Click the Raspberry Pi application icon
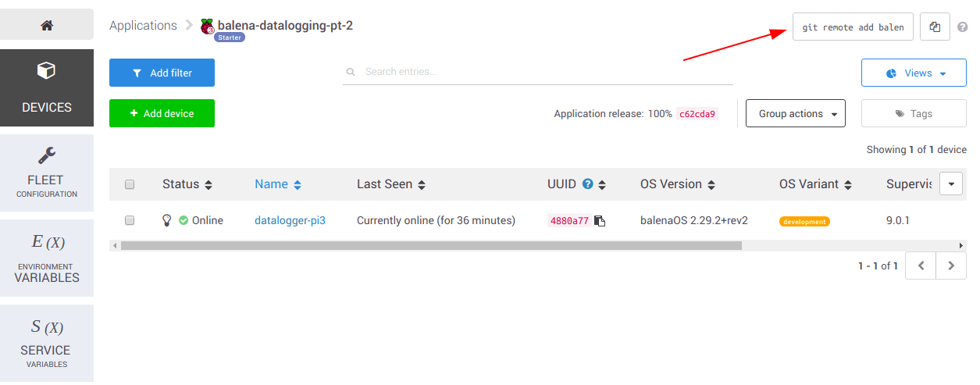The image size is (980, 385). point(207,27)
